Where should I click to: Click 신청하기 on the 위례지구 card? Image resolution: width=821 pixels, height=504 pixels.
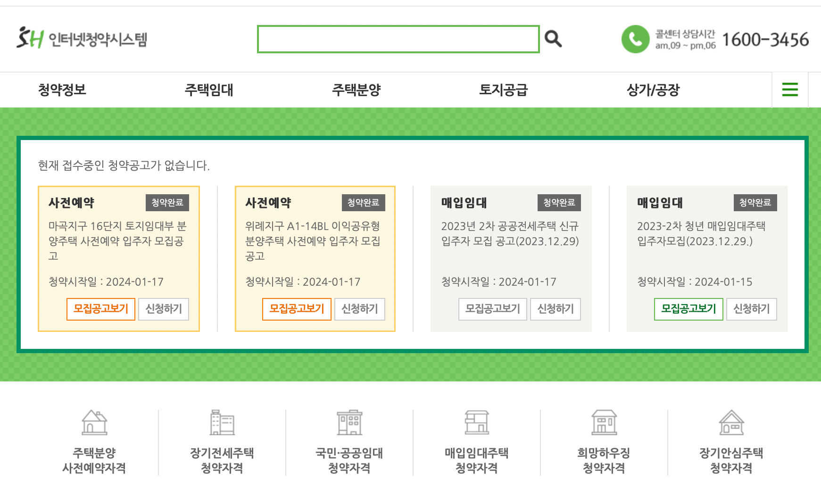[x=359, y=310]
